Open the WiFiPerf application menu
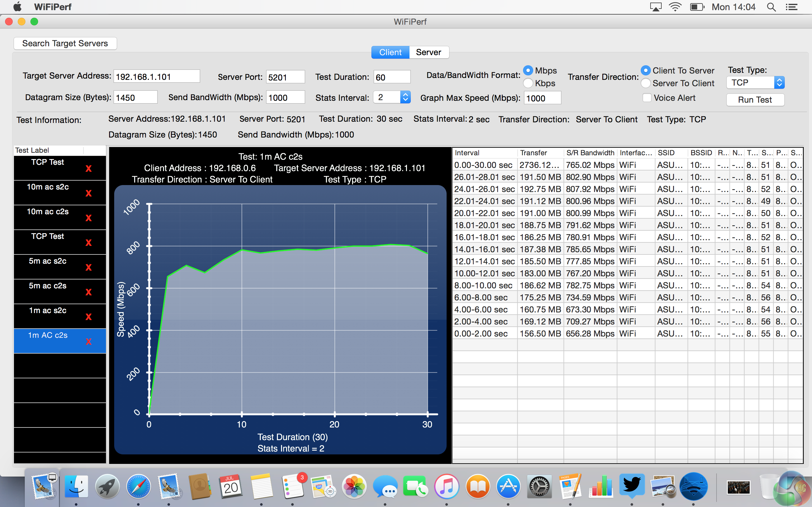The image size is (812, 507). pyautogui.click(x=53, y=7)
